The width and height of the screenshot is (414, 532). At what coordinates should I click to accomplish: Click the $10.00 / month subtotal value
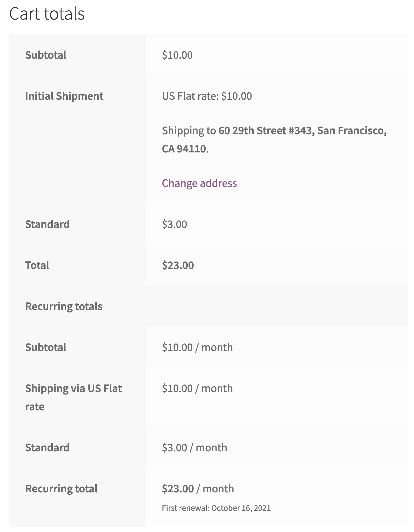pyautogui.click(x=197, y=347)
